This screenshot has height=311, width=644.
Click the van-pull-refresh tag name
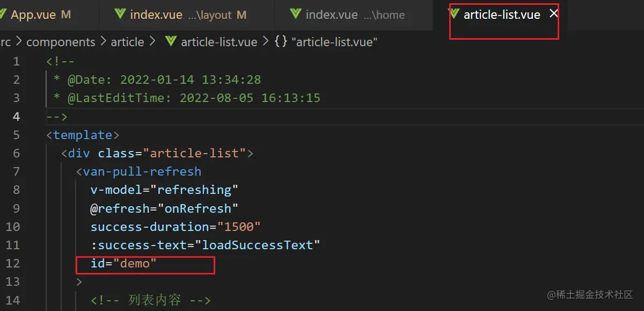click(x=142, y=171)
